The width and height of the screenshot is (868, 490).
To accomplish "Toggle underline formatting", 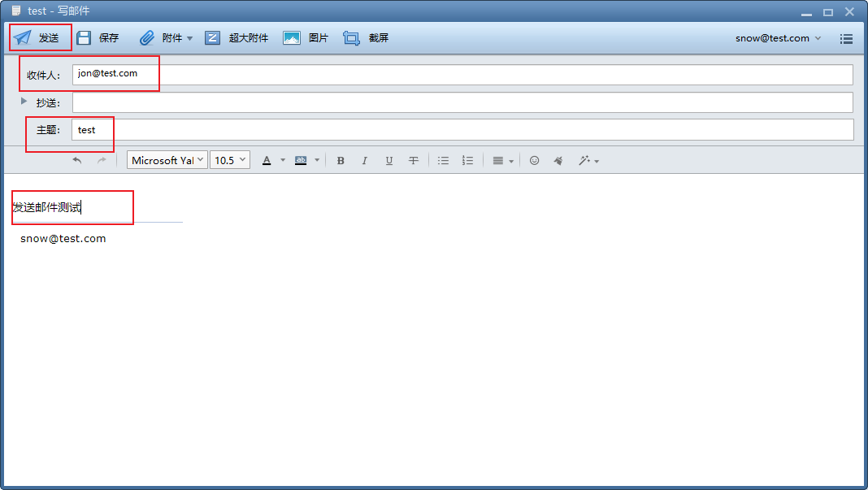I will pos(389,161).
